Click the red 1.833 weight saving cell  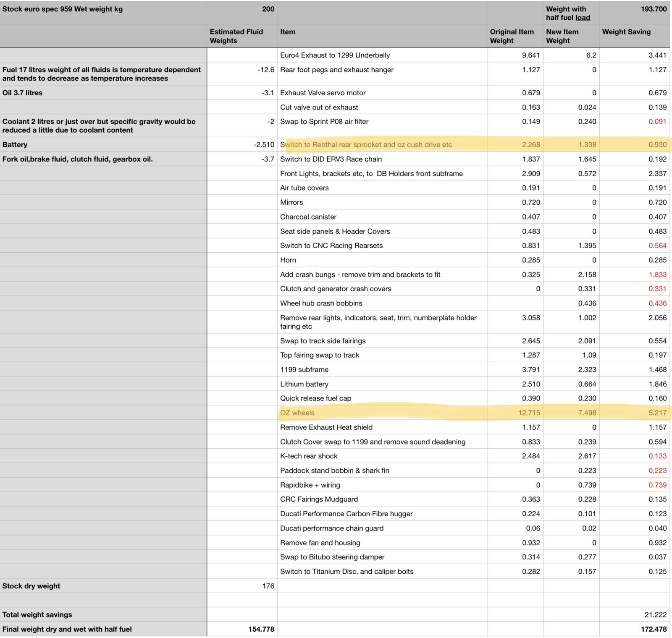pyautogui.click(x=634, y=275)
